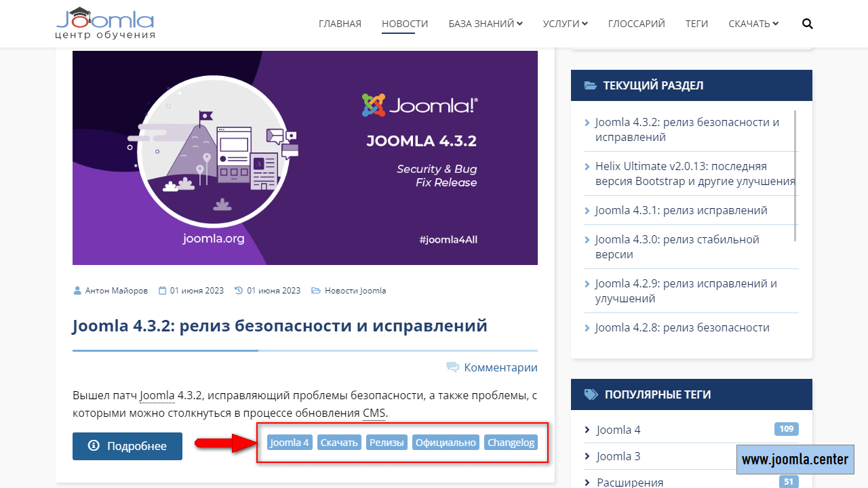Click the Joomla центр обучения logo
Viewport: 868px width, 488px height.
[105, 24]
